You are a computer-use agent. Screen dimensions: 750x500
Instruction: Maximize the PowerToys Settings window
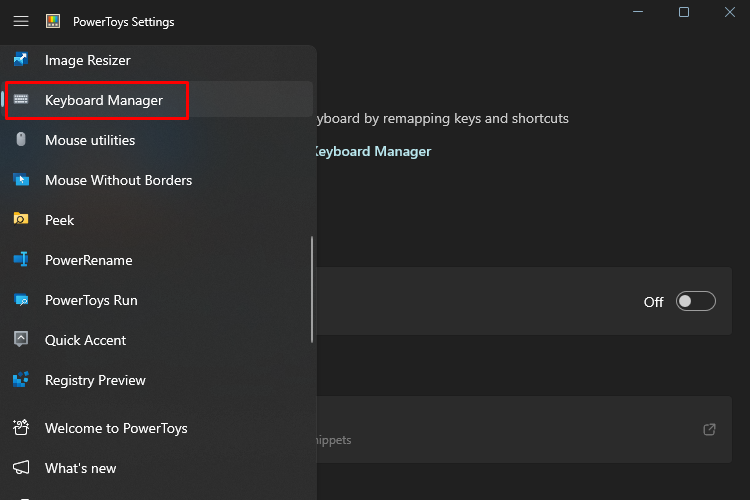coord(684,12)
